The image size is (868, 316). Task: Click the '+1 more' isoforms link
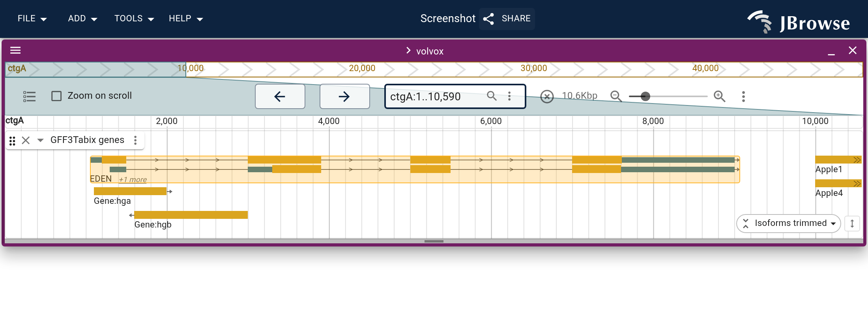(x=133, y=180)
